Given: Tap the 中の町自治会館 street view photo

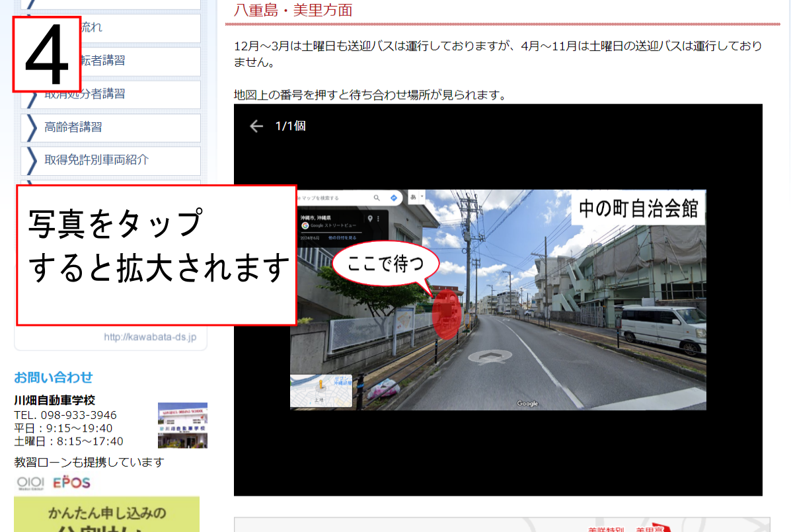Looking at the screenshot, I should coord(498,299).
